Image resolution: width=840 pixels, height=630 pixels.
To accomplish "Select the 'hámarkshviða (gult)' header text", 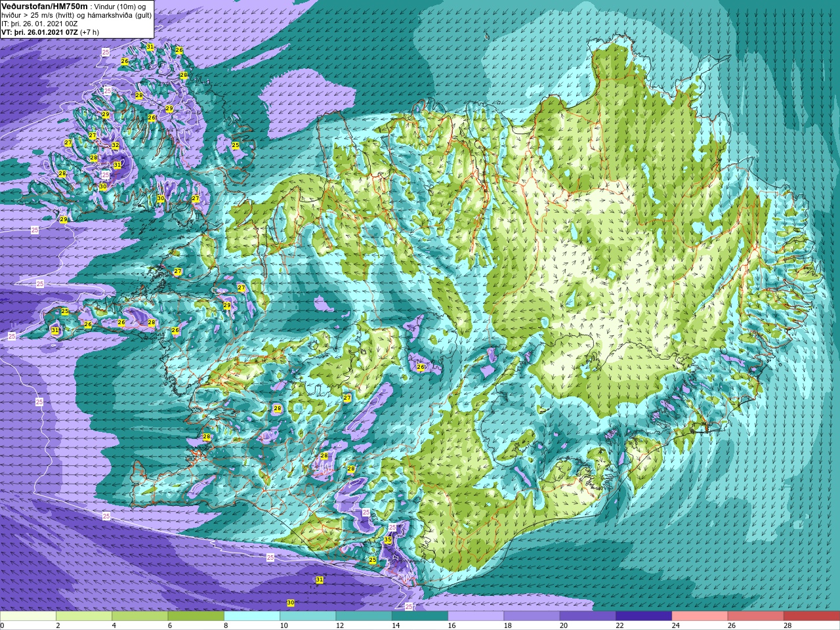I will point(121,15).
